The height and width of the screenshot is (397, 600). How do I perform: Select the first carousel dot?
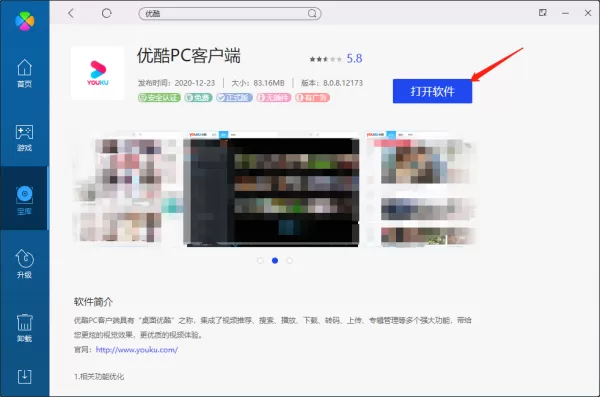[260, 261]
